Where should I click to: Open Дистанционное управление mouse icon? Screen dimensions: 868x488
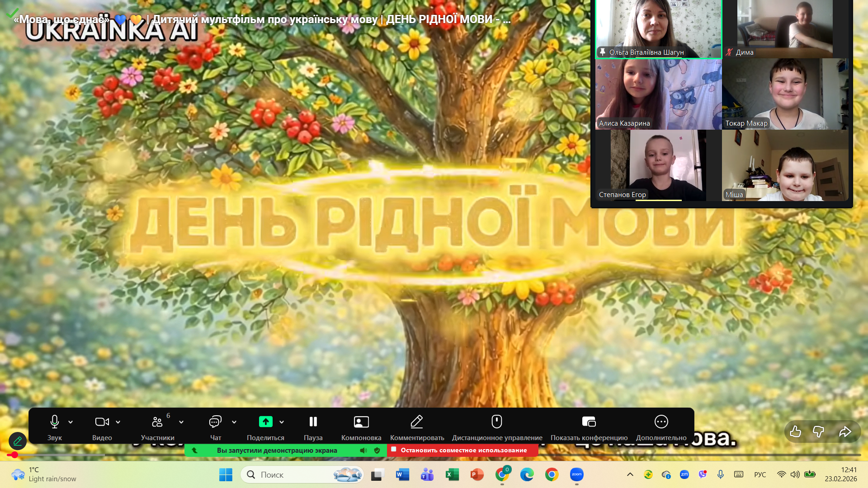[496, 422]
